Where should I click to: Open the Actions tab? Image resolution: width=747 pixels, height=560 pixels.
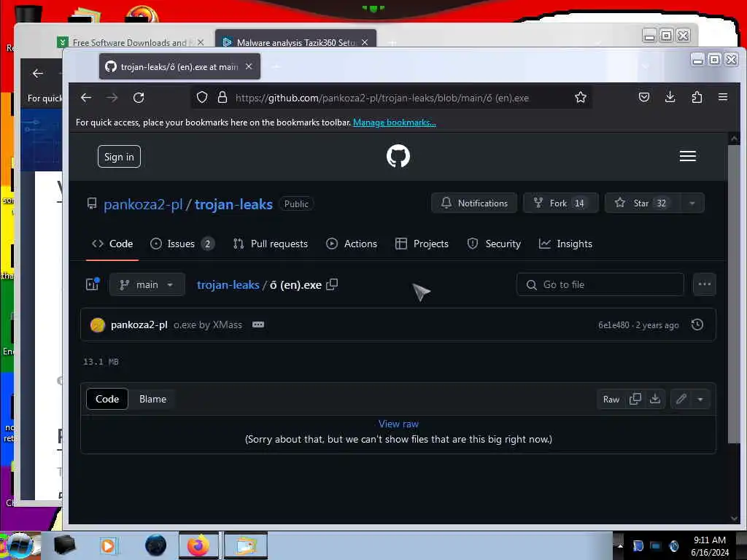point(352,244)
